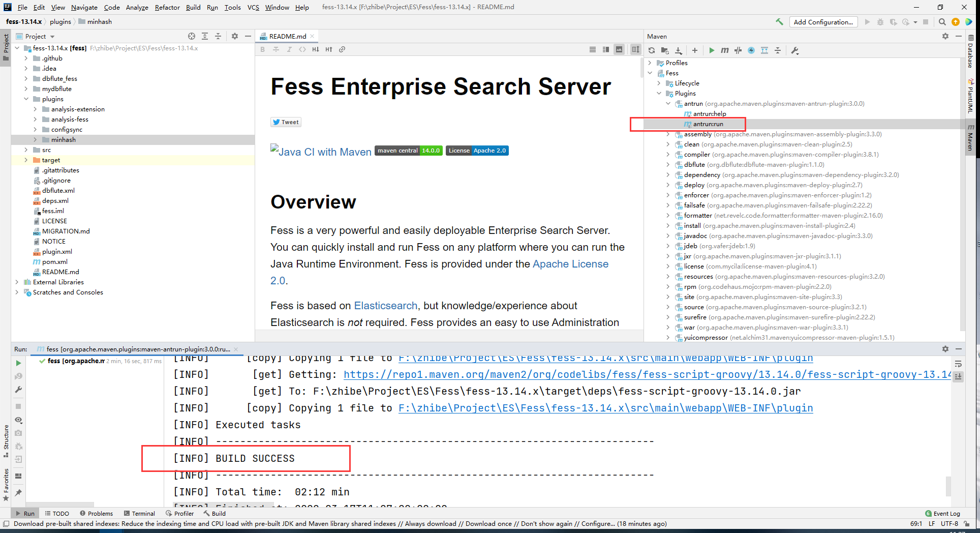Click Strikethrough icon in markdown toolbar
Image resolution: width=980 pixels, height=533 pixels.
pos(276,49)
